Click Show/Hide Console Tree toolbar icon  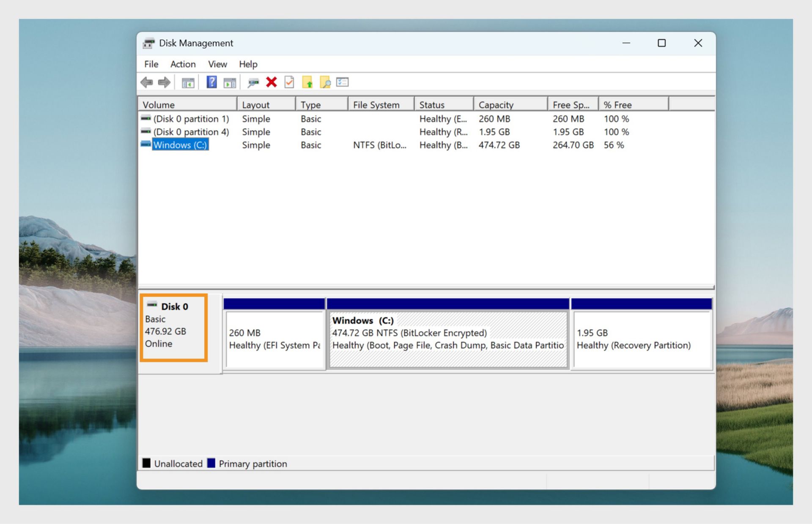pos(188,83)
